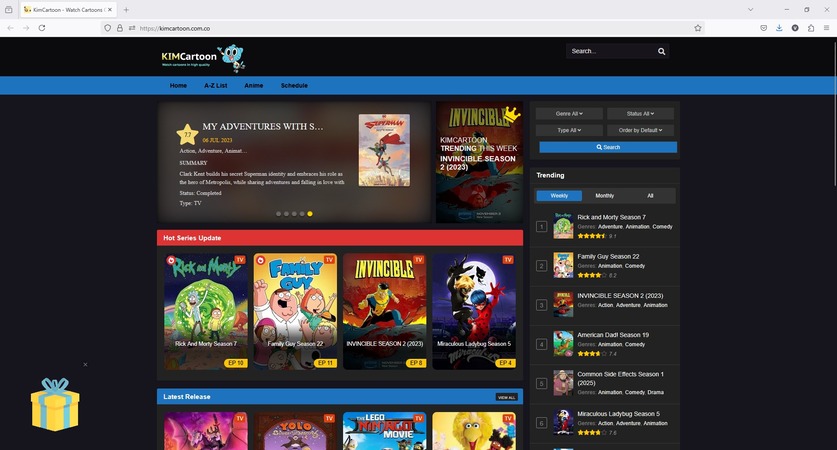Open the Invincible trending this week banner

[479, 162]
